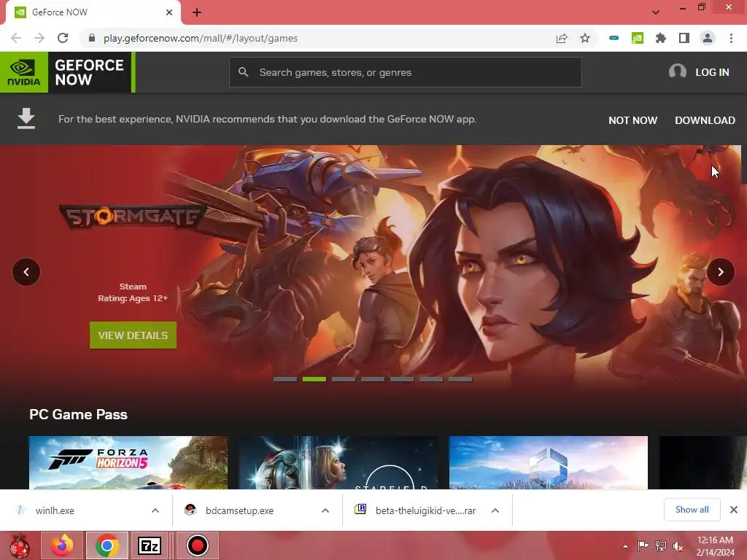Open the Extensions puzzle icon
The image size is (747, 560).
(661, 38)
